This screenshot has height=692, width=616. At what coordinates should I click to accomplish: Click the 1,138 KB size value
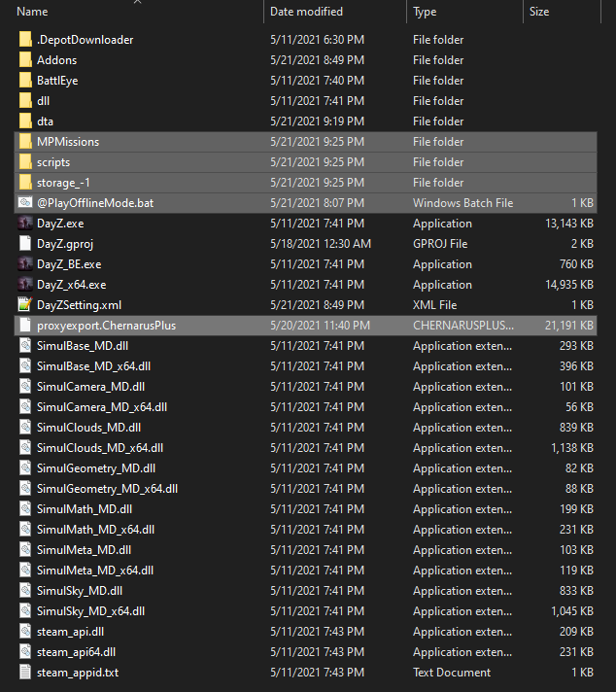572,447
